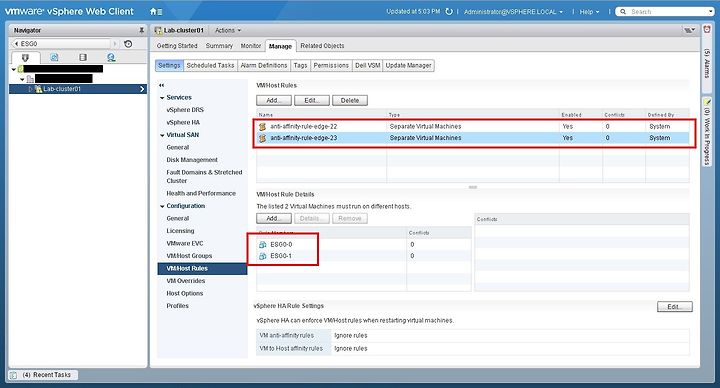Open the Administrator@VSPHERE.LOCAL user dropdown

point(513,12)
